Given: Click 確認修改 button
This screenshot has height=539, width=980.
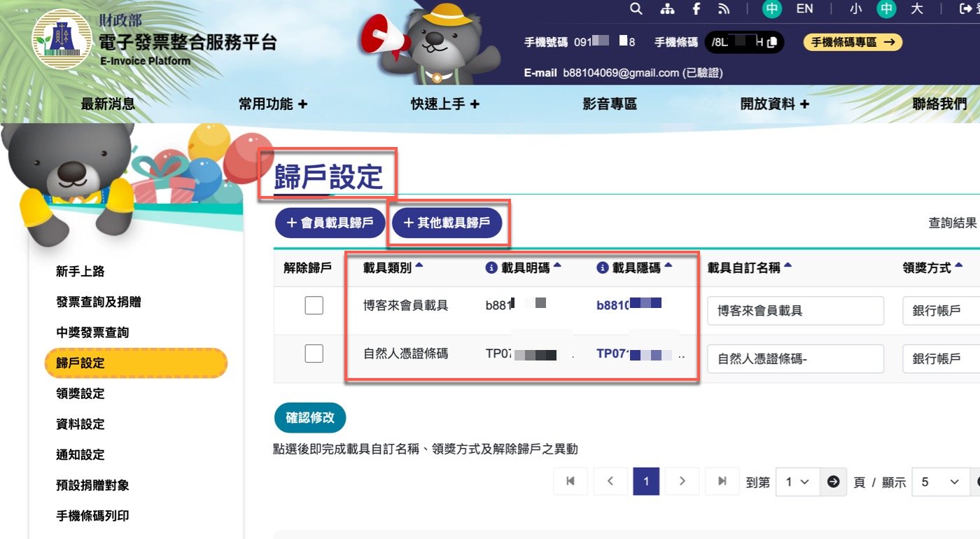Looking at the screenshot, I should pyautogui.click(x=310, y=419).
